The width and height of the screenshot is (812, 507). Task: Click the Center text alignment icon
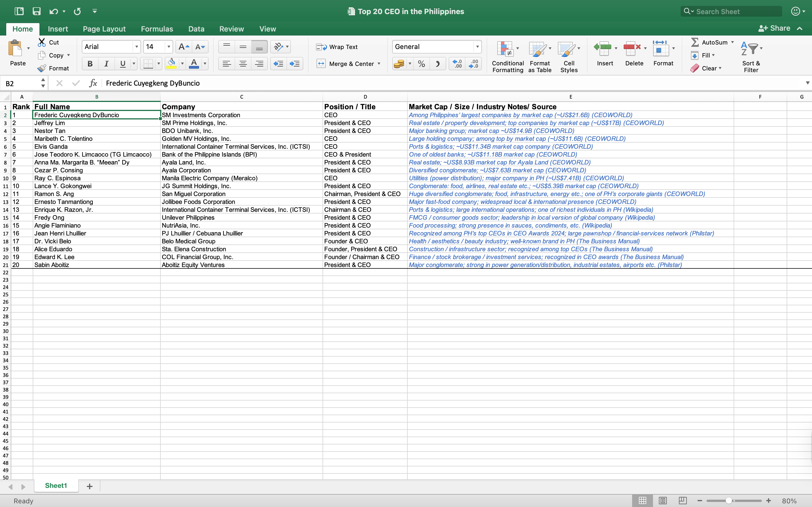tap(243, 64)
